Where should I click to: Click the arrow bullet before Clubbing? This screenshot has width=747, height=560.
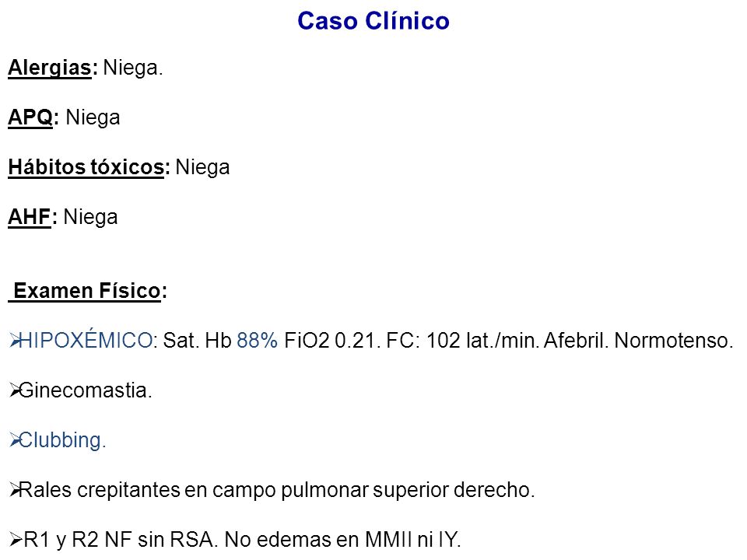15,440
